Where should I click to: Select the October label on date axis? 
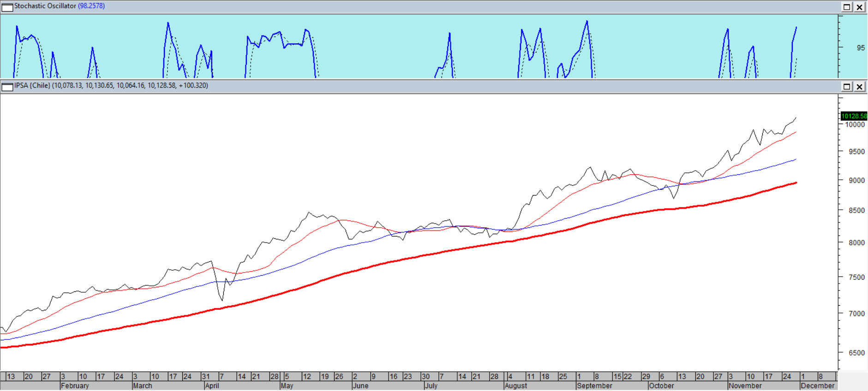point(661,386)
